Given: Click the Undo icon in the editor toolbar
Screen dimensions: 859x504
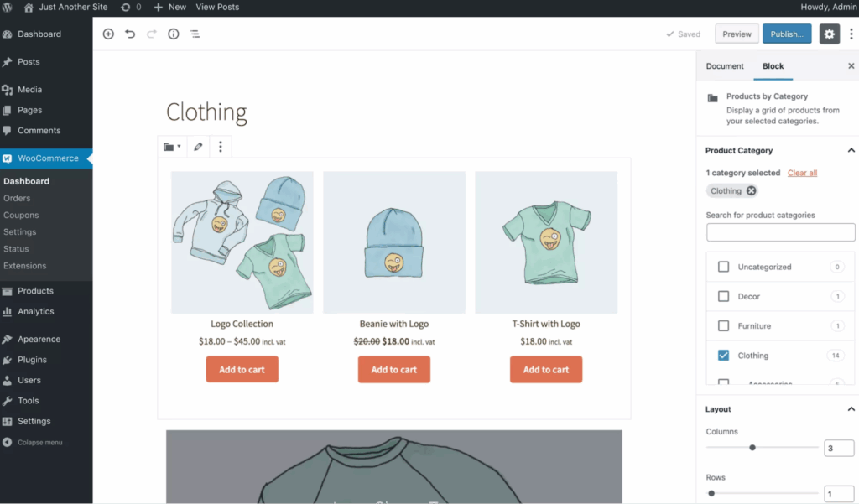Looking at the screenshot, I should coord(132,34).
